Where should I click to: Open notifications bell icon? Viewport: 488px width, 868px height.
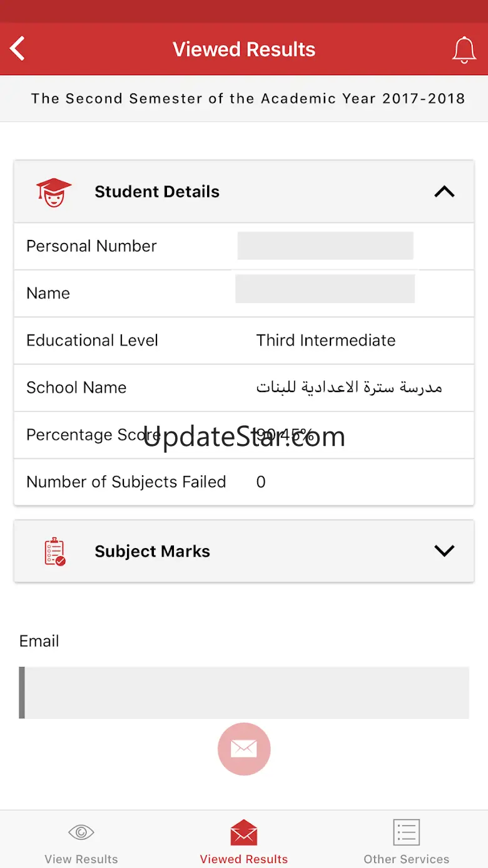(x=464, y=49)
